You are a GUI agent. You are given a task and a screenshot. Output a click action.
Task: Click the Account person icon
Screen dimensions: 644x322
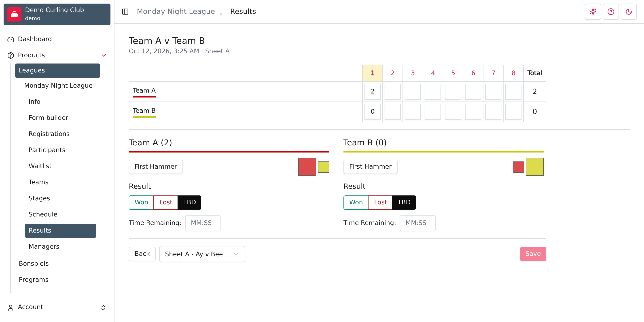pos(11,307)
